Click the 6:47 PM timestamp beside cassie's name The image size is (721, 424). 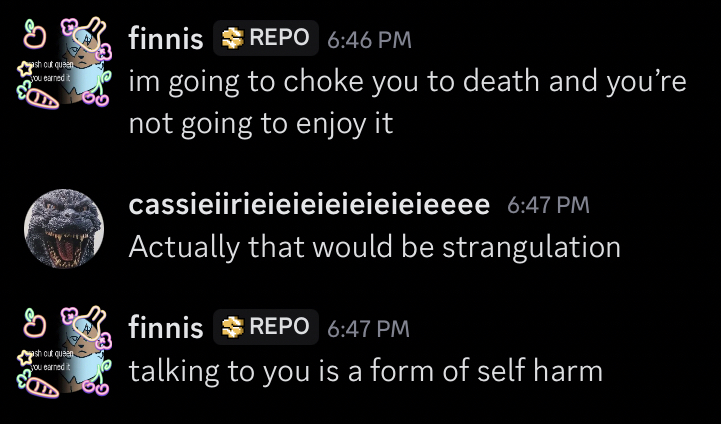[548, 206]
